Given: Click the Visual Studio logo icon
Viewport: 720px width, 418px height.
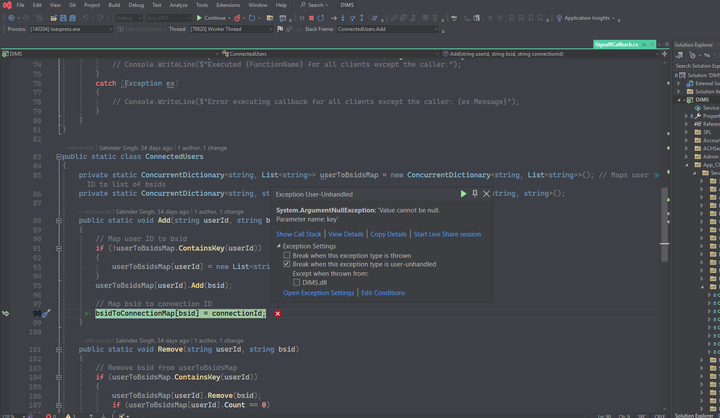Looking at the screenshot, I should (x=7, y=5).
